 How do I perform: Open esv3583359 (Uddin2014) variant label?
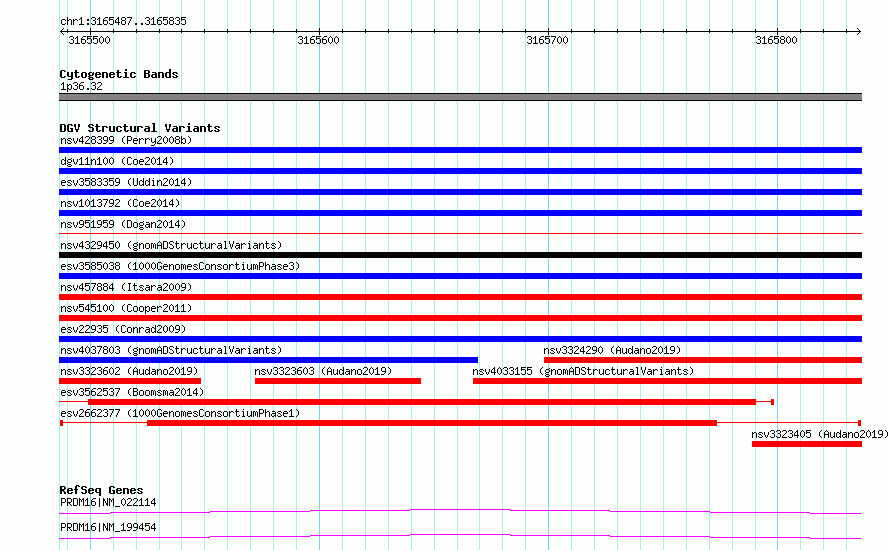(x=126, y=182)
